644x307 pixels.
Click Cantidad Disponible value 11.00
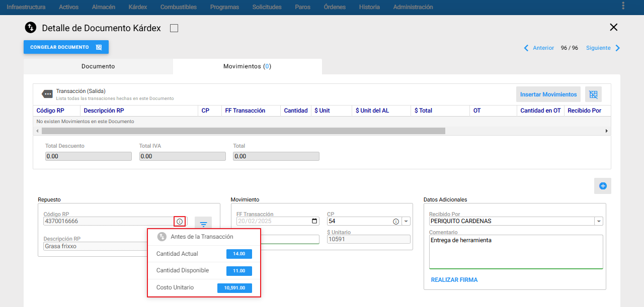coord(239,271)
